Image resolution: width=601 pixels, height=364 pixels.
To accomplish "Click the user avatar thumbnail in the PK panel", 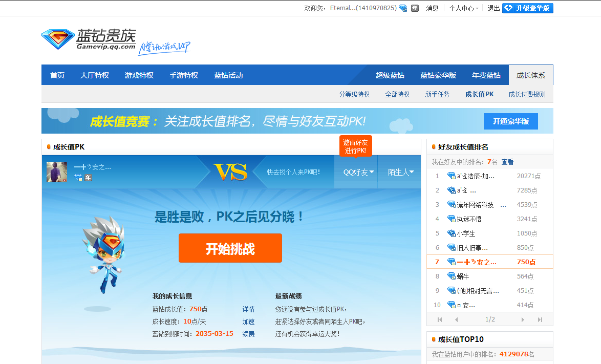I will 57,172.
